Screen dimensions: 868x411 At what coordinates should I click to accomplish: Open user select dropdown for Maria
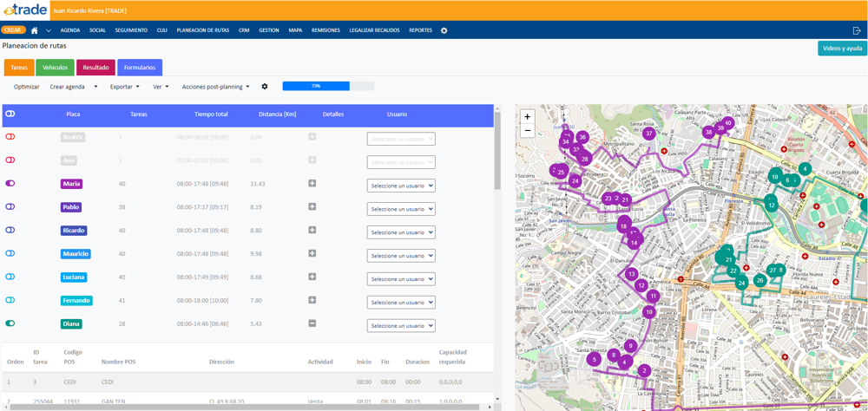pos(401,186)
